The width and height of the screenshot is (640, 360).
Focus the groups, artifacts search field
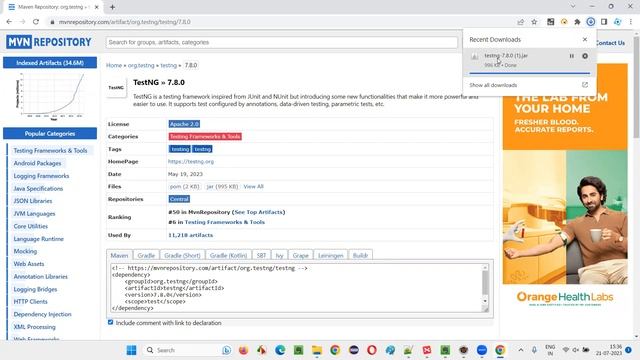coord(282,42)
